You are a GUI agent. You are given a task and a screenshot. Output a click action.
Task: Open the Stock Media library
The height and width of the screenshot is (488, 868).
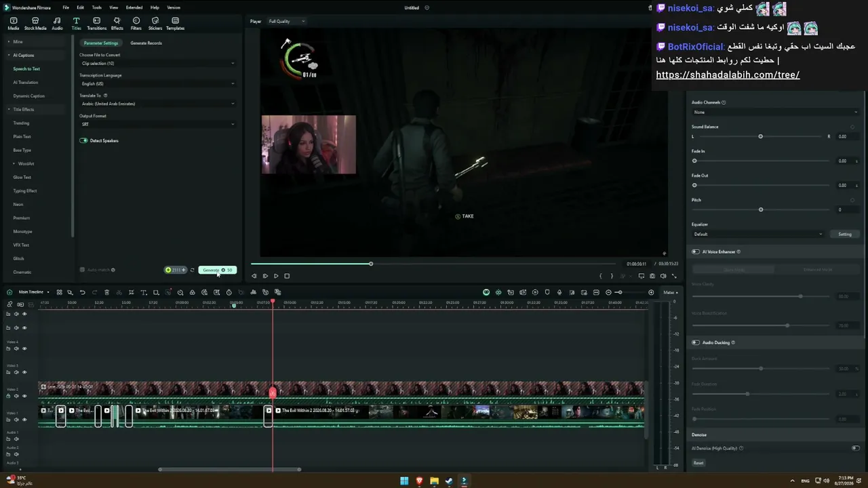tap(35, 24)
